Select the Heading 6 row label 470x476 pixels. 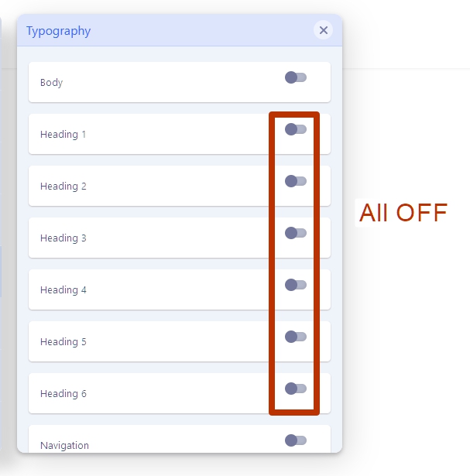[x=63, y=394]
